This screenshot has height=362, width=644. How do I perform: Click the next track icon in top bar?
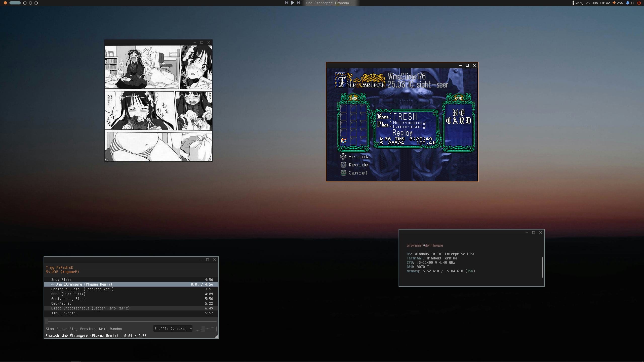pyautogui.click(x=298, y=3)
